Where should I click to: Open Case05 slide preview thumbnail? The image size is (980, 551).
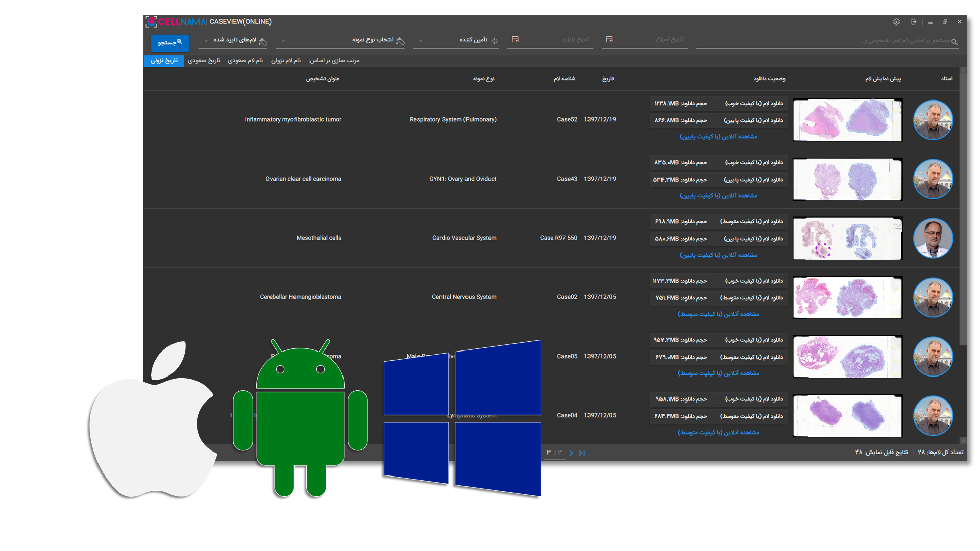click(x=848, y=357)
